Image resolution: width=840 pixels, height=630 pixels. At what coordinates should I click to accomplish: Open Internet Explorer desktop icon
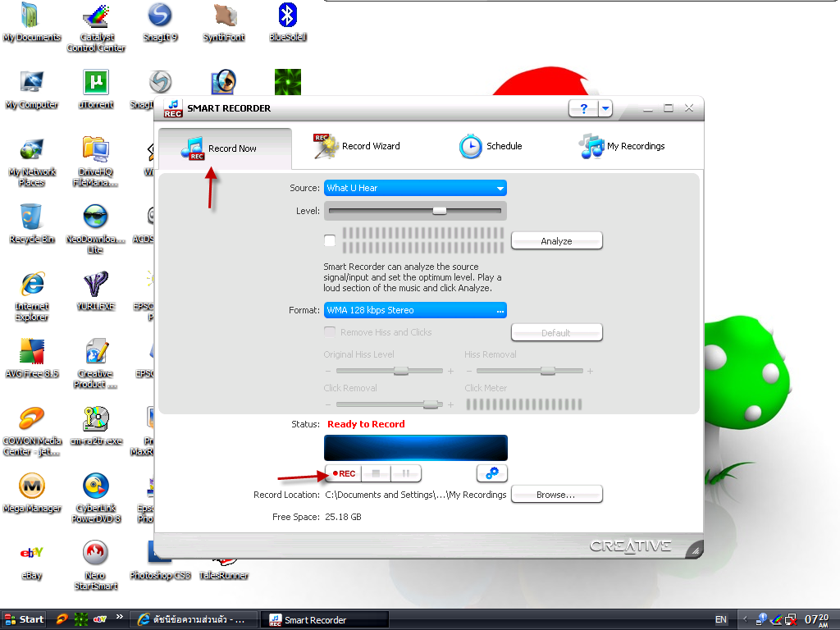[x=31, y=296]
